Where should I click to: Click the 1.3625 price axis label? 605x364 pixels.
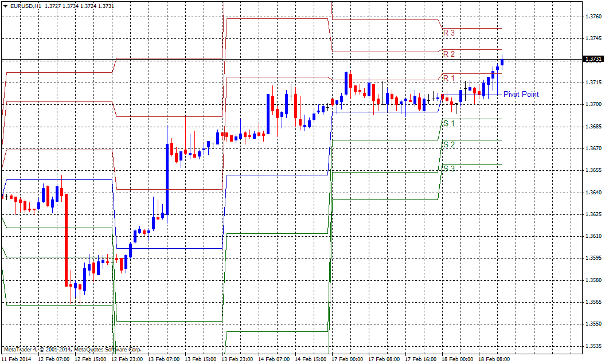[x=594, y=214]
